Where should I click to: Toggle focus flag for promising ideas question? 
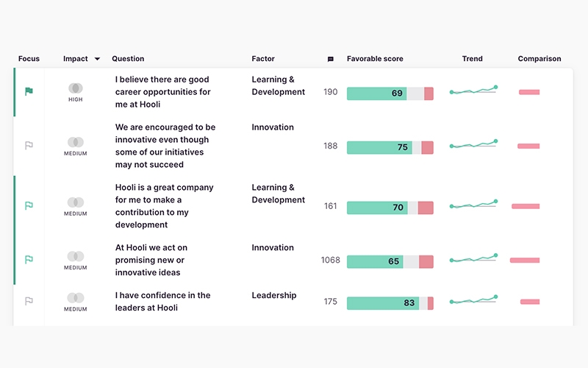[29, 260]
